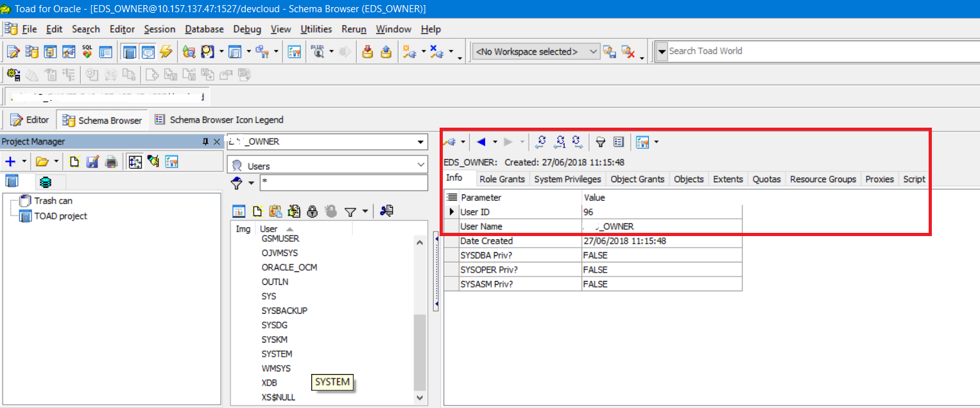
Task: Click the commit (red down arrow) icon
Action: tap(368, 51)
